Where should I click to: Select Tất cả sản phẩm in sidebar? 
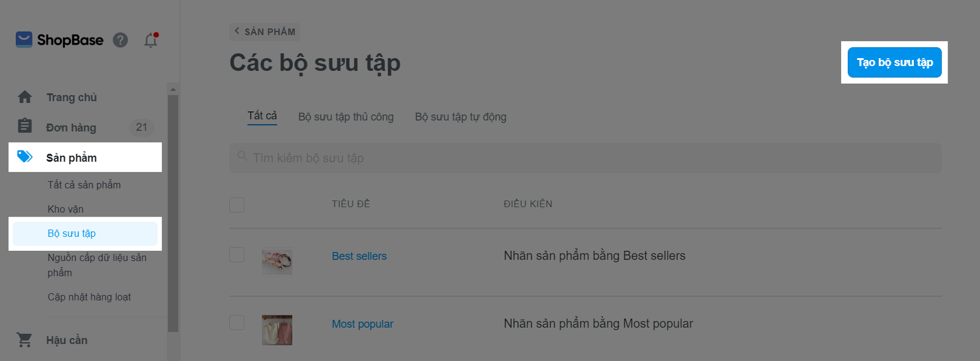tap(85, 185)
